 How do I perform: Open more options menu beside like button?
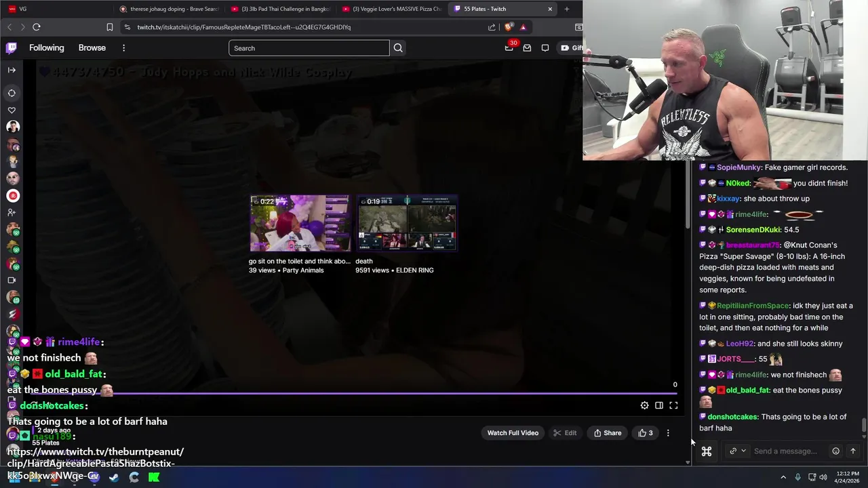tap(668, 433)
